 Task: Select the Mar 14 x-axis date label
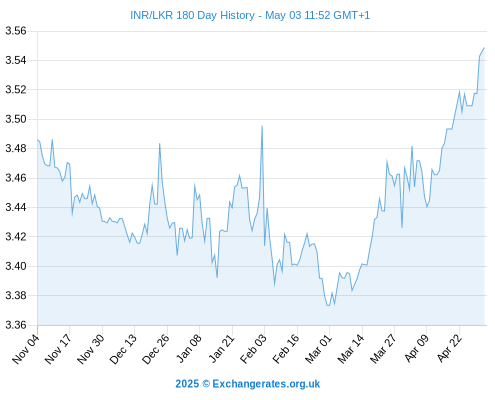[351, 349]
